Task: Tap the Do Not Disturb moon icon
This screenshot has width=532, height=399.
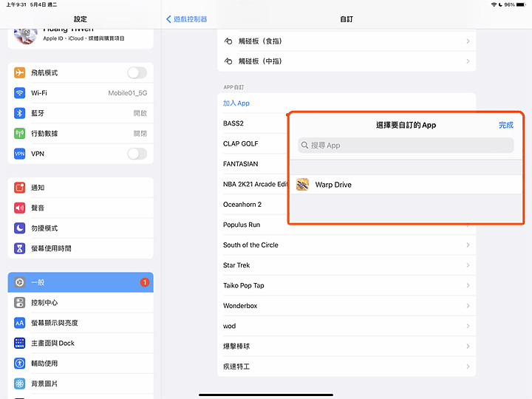Action: (x=19, y=228)
